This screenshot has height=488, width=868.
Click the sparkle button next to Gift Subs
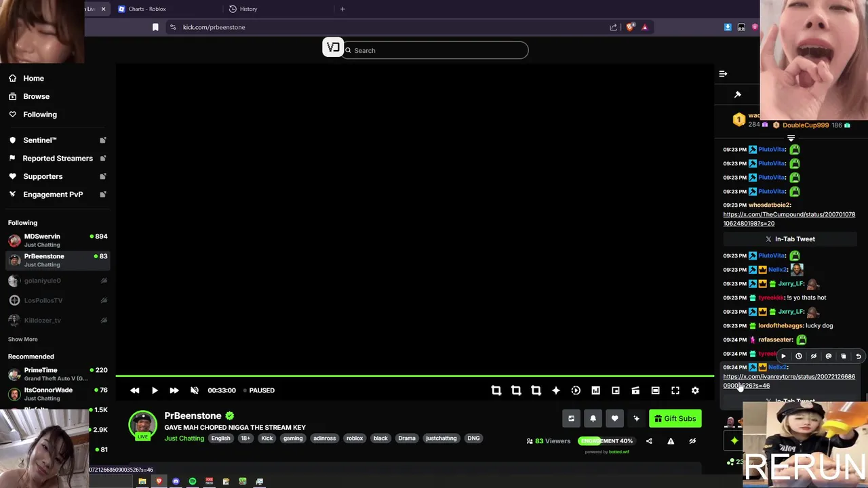click(x=636, y=419)
